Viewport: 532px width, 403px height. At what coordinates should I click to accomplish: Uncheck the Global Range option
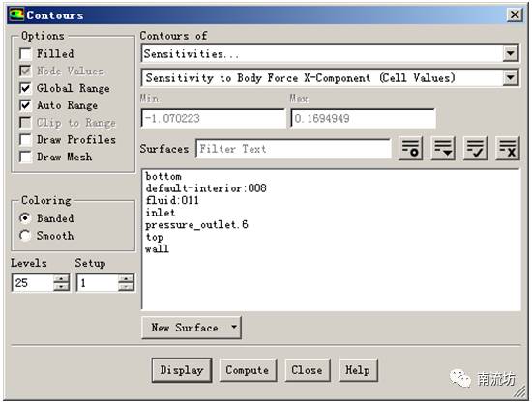point(26,88)
